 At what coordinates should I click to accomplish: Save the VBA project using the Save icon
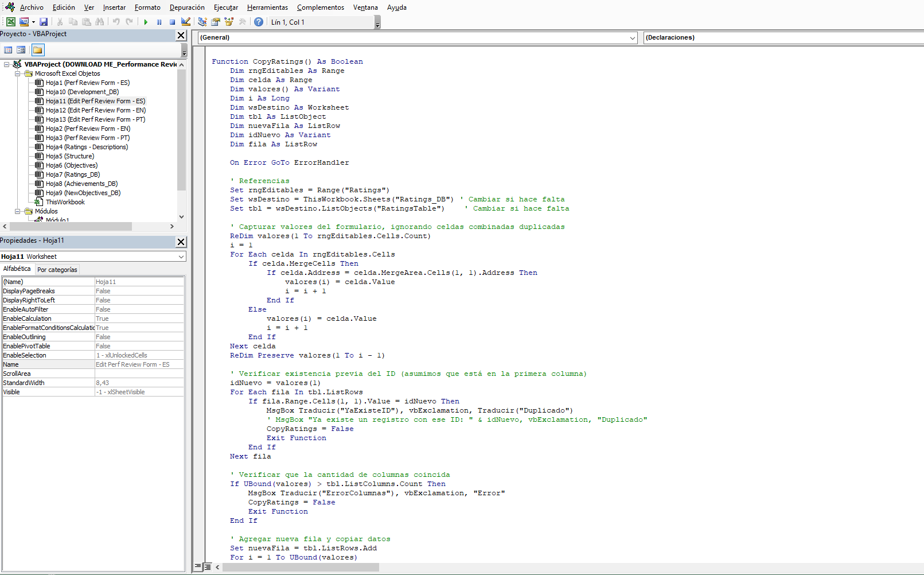[43, 22]
